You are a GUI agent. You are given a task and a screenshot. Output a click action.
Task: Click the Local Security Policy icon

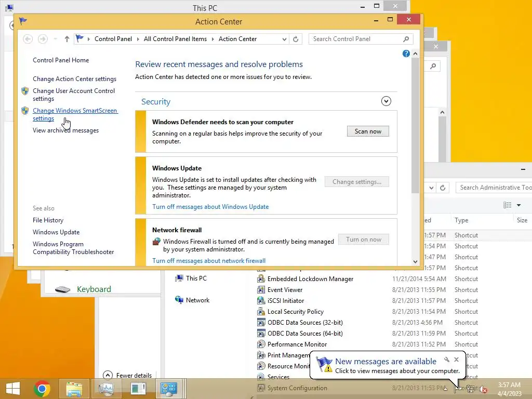[261, 312]
